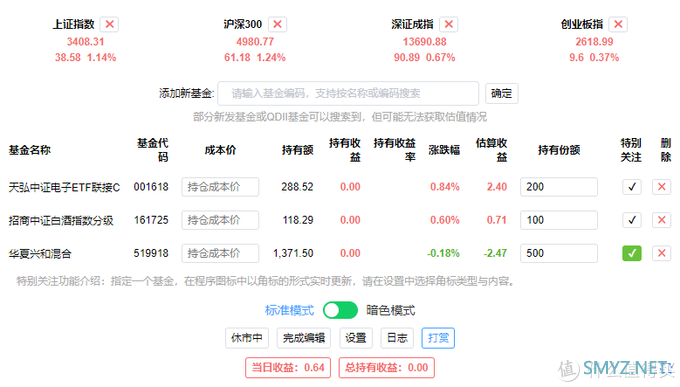Screen dimensions: 680x387
Task: Click the 打赏 donate button
Action: [x=438, y=338]
